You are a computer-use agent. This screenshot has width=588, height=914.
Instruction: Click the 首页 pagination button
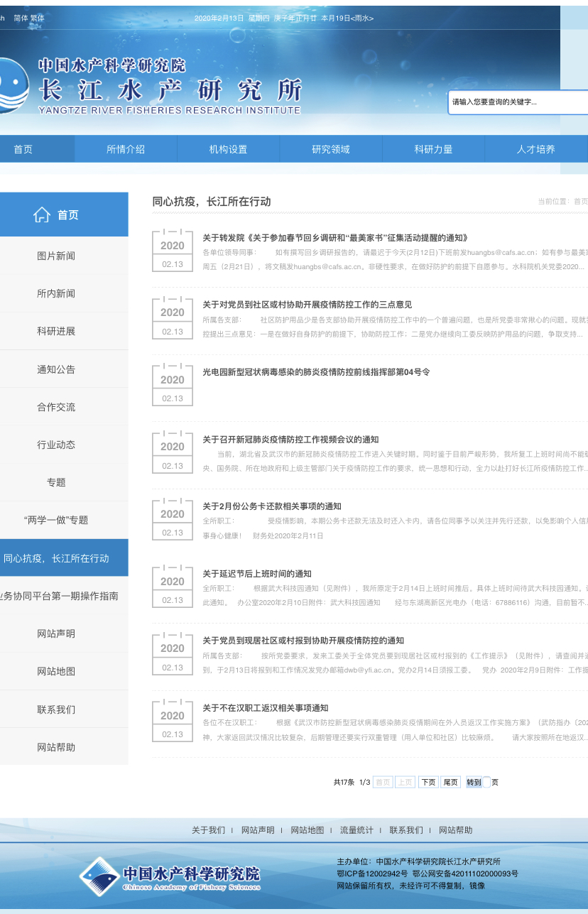[x=383, y=783]
